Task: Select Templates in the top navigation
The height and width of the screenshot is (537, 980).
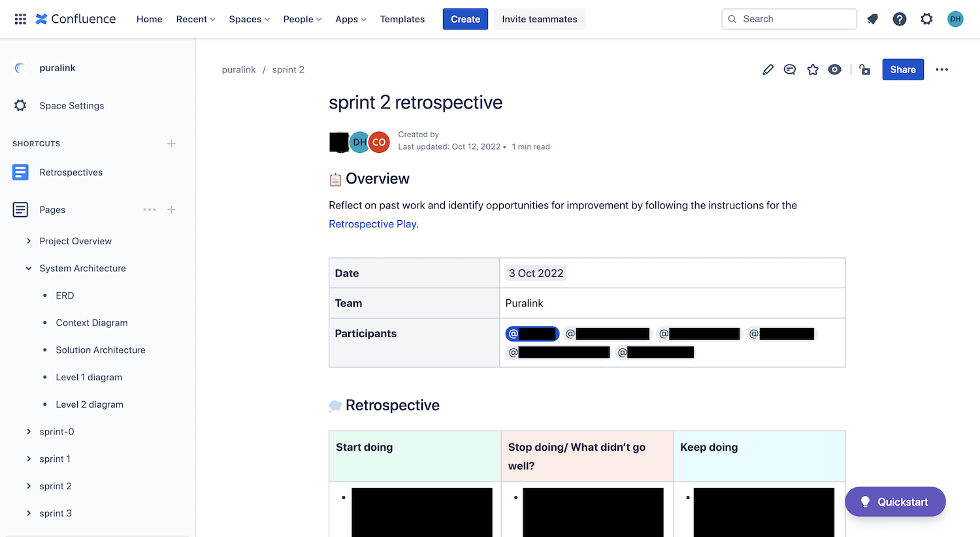Action: pyautogui.click(x=402, y=19)
